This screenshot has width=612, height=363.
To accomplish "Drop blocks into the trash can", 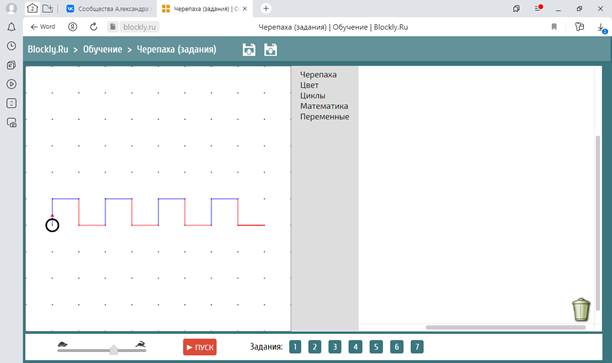I will click(x=581, y=310).
